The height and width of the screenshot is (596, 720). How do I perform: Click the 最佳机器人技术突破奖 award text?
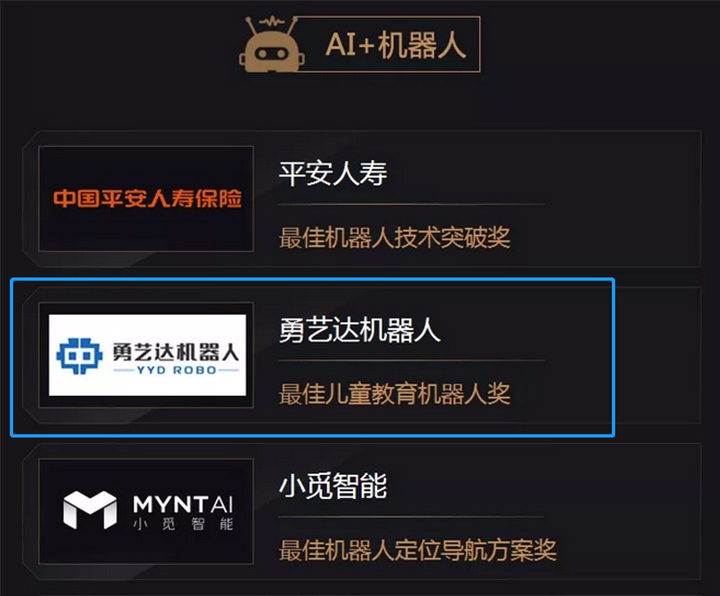(394, 237)
